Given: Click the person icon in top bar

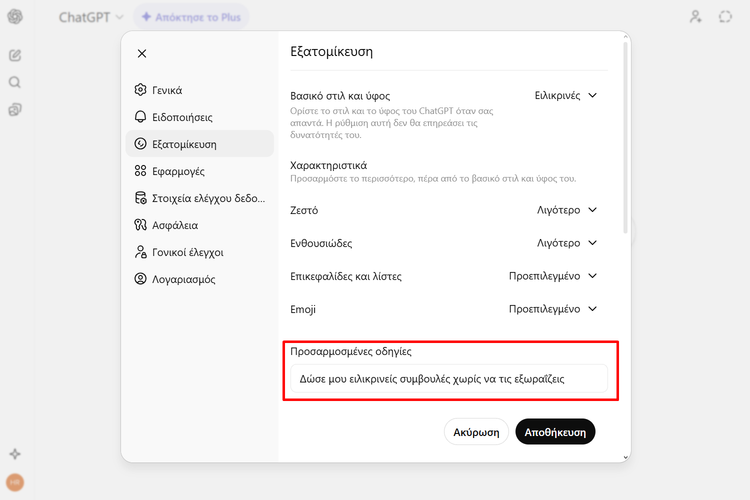Looking at the screenshot, I should click(x=696, y=17).
